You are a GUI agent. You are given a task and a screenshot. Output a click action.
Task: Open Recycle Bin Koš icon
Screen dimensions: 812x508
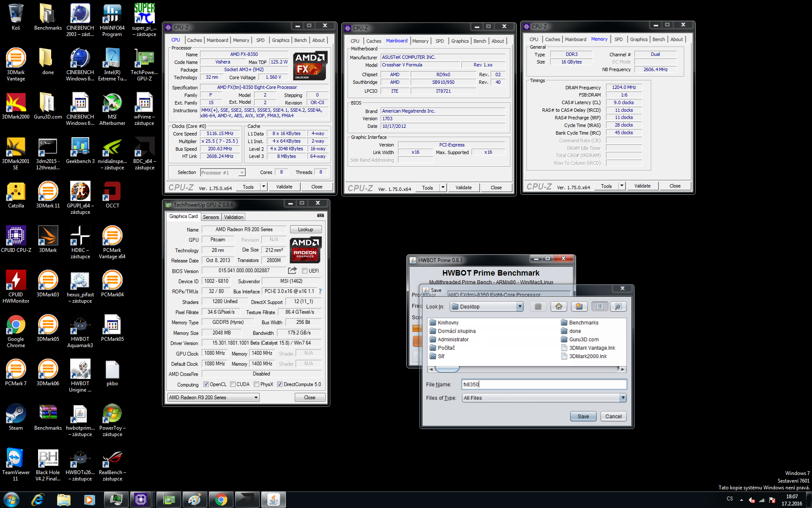[16, 17]
